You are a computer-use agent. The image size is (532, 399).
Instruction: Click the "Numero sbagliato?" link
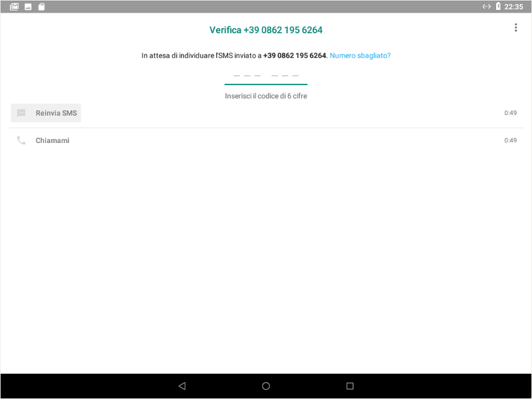pos(360,56)
